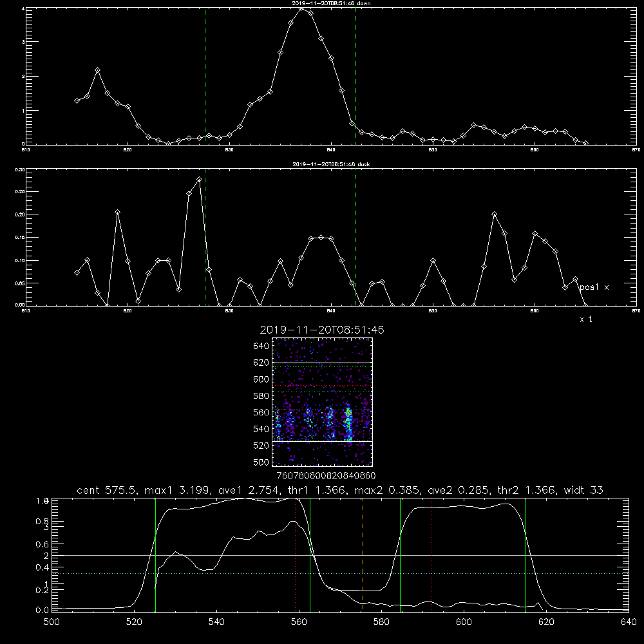Click the red dotted line near 559 in bottom plot
This screenshot has height=644, width=644.
tap(296, 555)
